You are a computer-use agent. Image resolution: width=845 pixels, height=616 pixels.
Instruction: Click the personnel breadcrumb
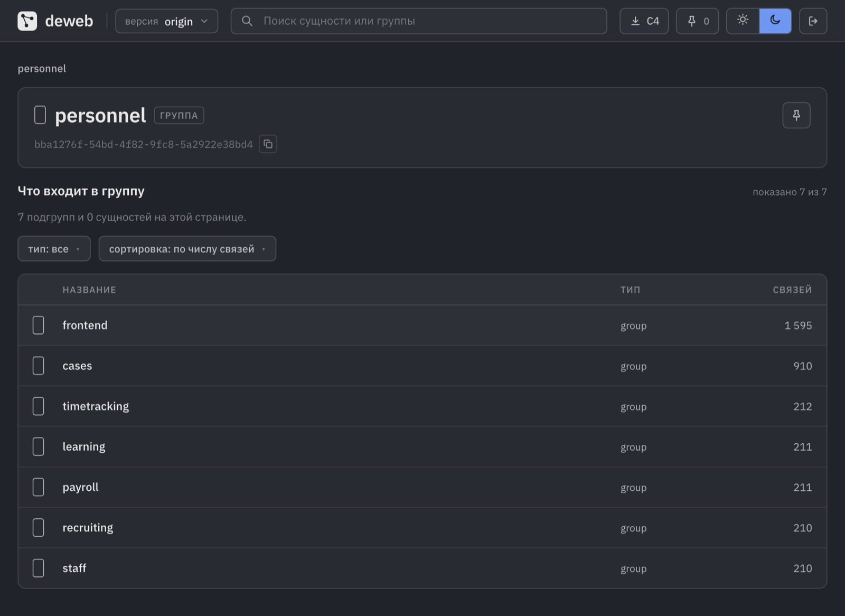(42, 69)
